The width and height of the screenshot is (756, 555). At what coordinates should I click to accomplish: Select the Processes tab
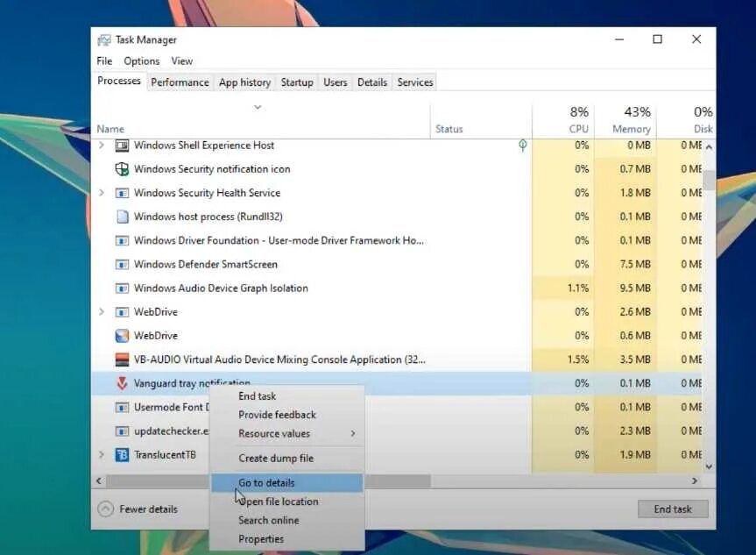tap(118, 81)
